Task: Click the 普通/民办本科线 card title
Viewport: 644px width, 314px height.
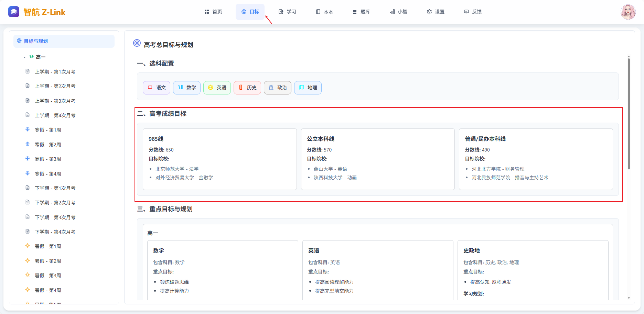Action: pos(485,139)
